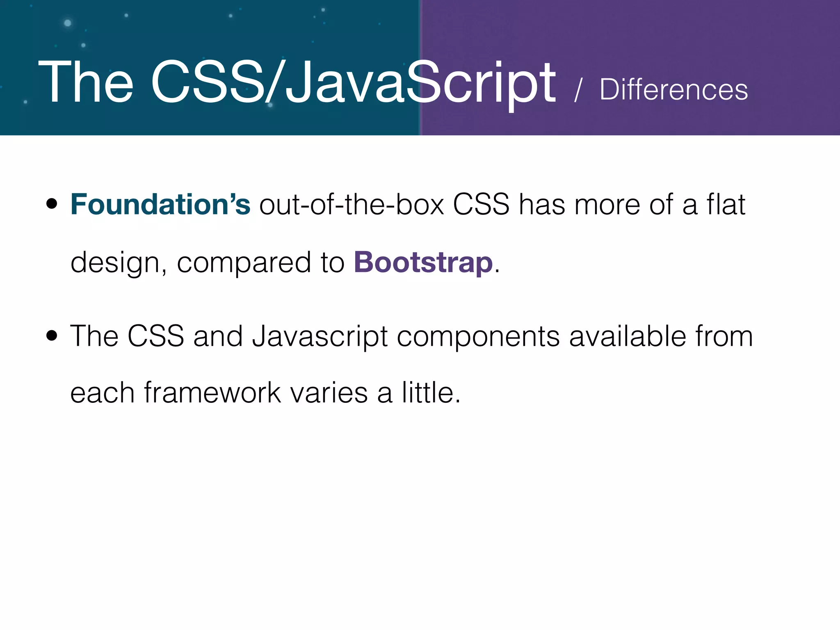Click the "The CSS/JavaScript" slide title

point(297,83)
